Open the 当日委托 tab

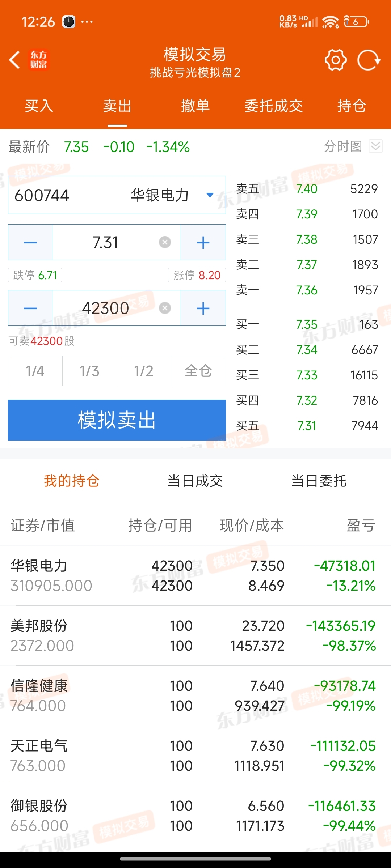coord(319,481)
